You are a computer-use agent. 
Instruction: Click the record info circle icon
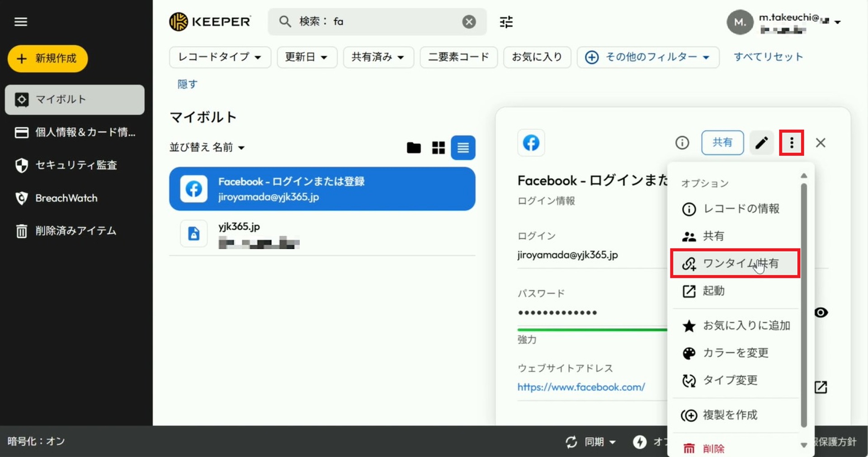click(x=682, y=143)
